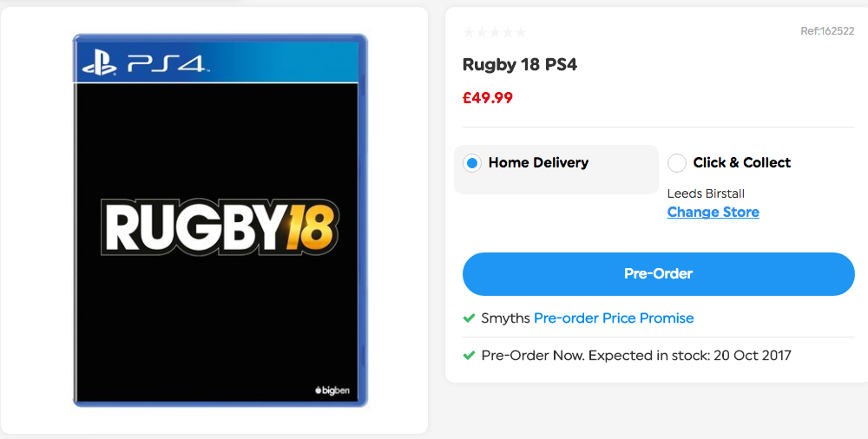Screen dimensions: 868x439
Task: Open the Change Store link
Action: pos(713,212)
